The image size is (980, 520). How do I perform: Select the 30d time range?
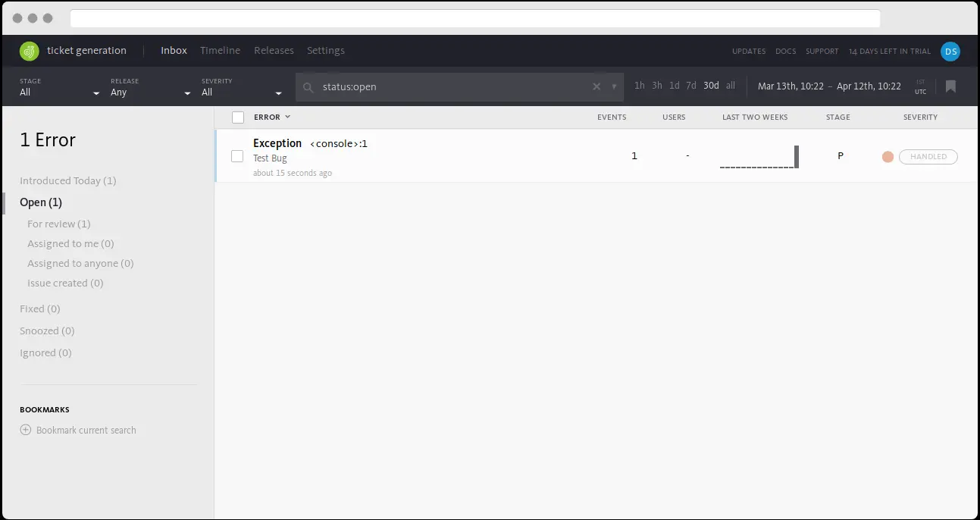(711, 86)
